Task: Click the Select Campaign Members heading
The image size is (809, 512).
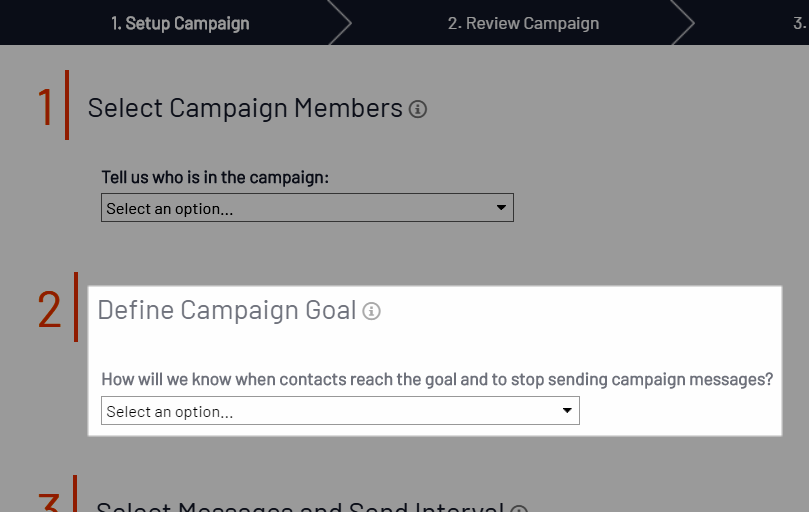Action: coord(245,108)
